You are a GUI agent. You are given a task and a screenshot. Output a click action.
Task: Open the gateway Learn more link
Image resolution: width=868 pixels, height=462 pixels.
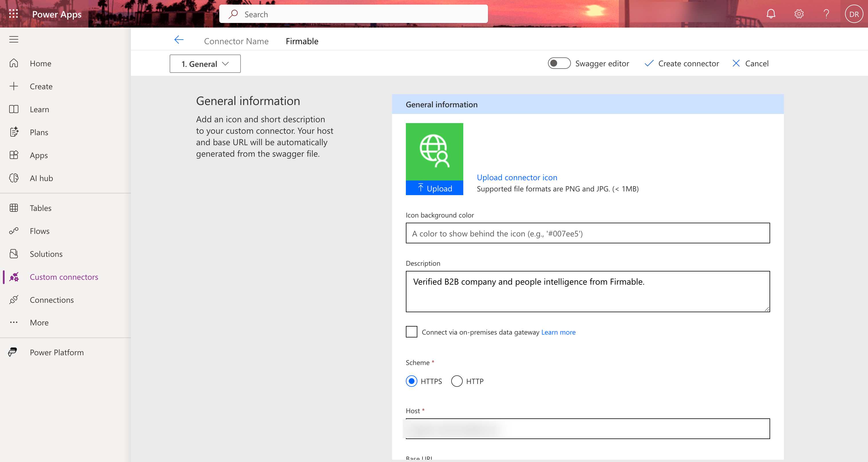558,332
